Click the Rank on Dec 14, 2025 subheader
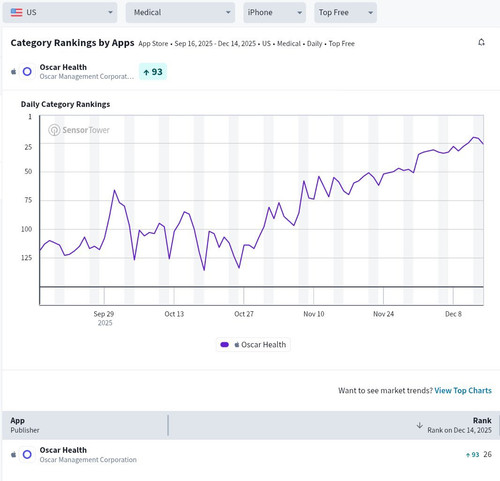500x481 pixels. [459, 430]
